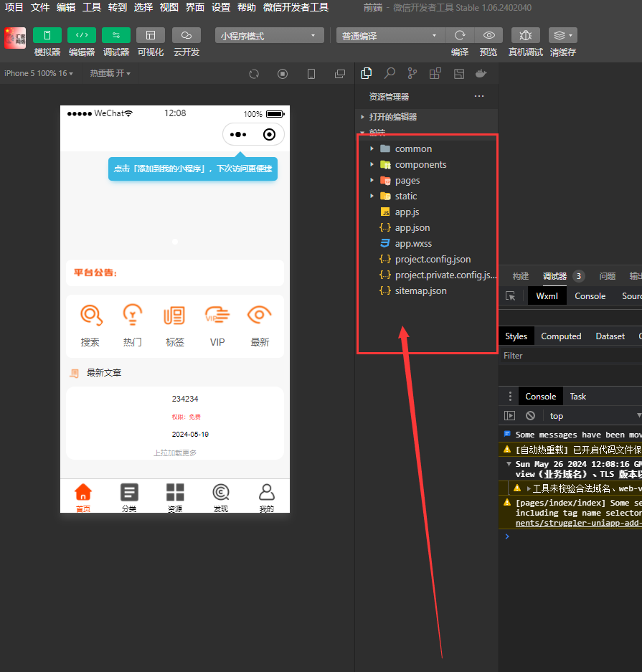This screenshot has width=642, height=672.
Task: Open the sitemap.json file
Action: click(x=426, y=290)
